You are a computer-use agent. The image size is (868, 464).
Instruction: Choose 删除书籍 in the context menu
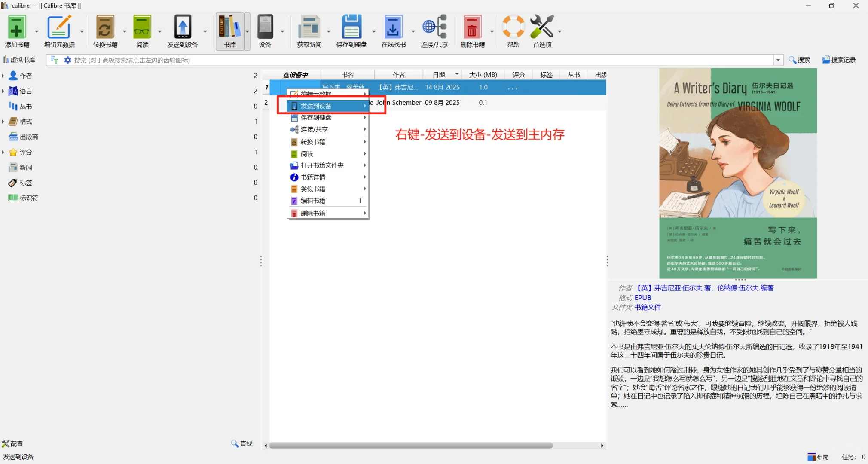coord(328,213)
